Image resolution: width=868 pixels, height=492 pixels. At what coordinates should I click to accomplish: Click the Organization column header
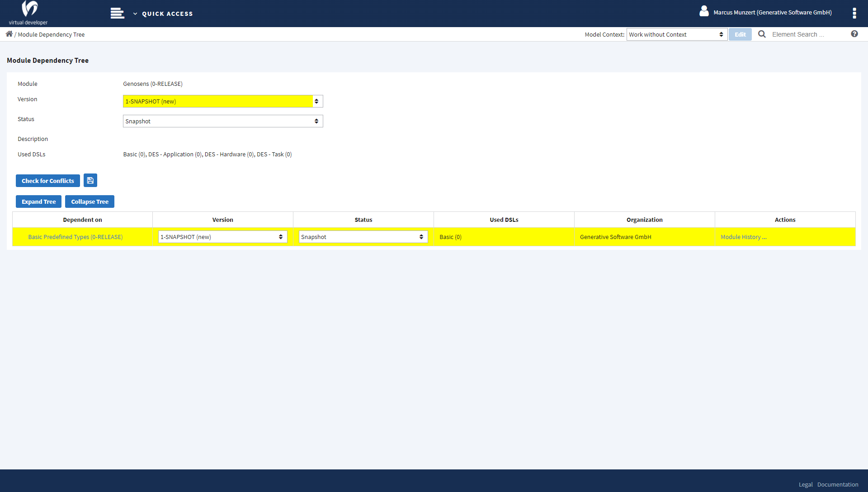(x=645, y=220)
